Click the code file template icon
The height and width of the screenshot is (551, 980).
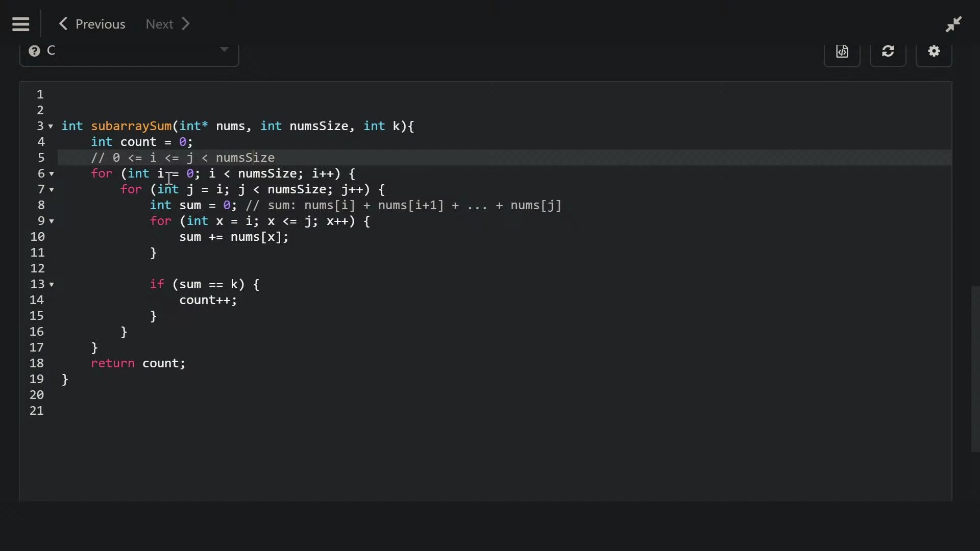tap(842, 52)
